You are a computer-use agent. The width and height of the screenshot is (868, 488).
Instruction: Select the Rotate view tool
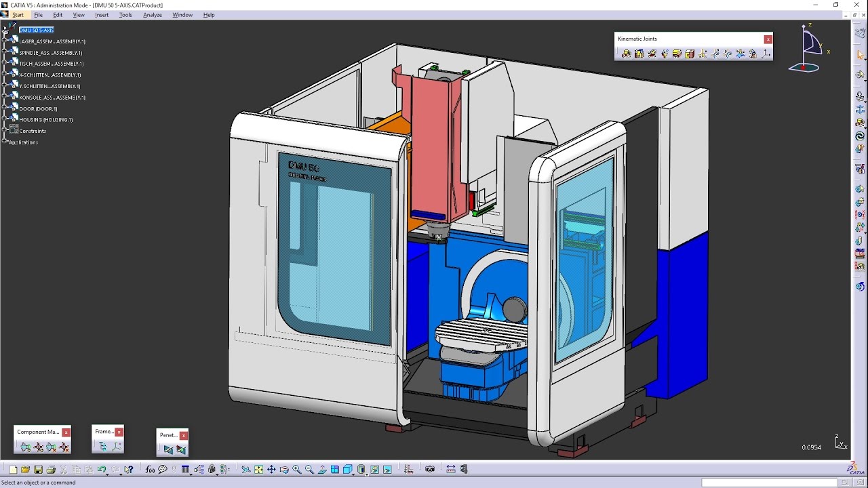(x=283, y=468)
